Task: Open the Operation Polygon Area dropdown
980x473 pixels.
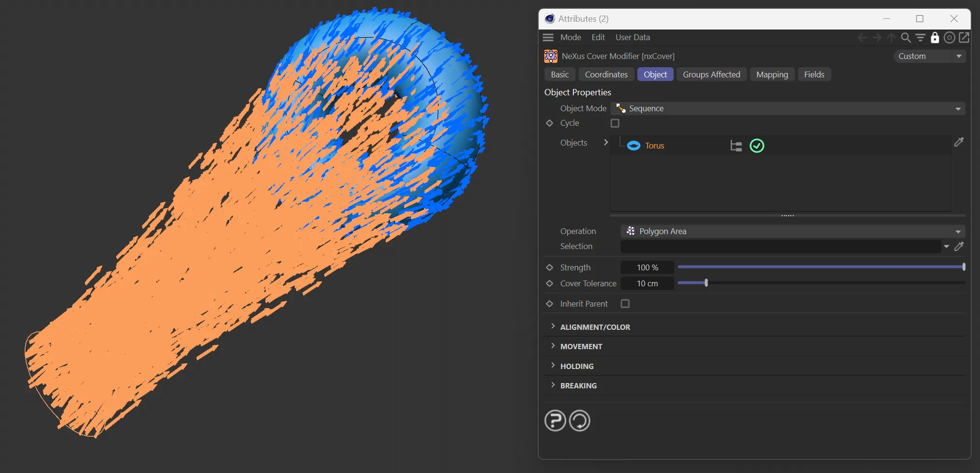Action: tap(792, 231)
